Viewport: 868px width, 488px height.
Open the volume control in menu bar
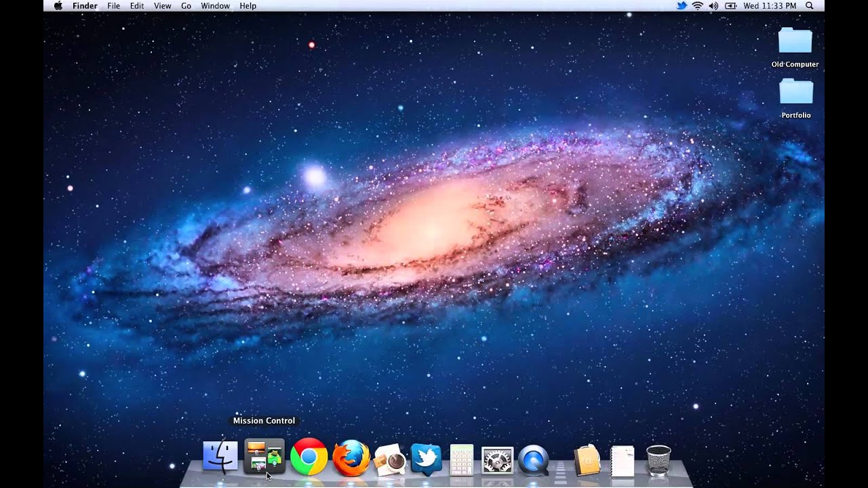(x=713, y=5)
